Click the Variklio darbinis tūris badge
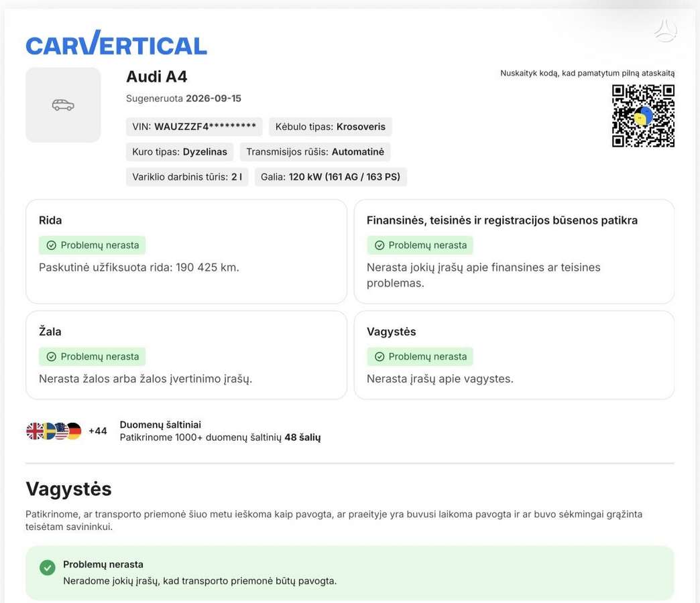 (x=187, y=177)
